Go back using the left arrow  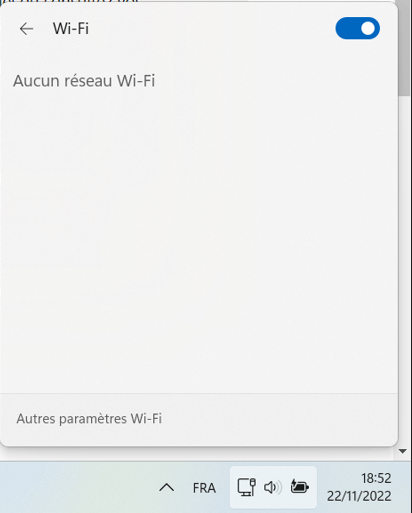coord(26,29)
